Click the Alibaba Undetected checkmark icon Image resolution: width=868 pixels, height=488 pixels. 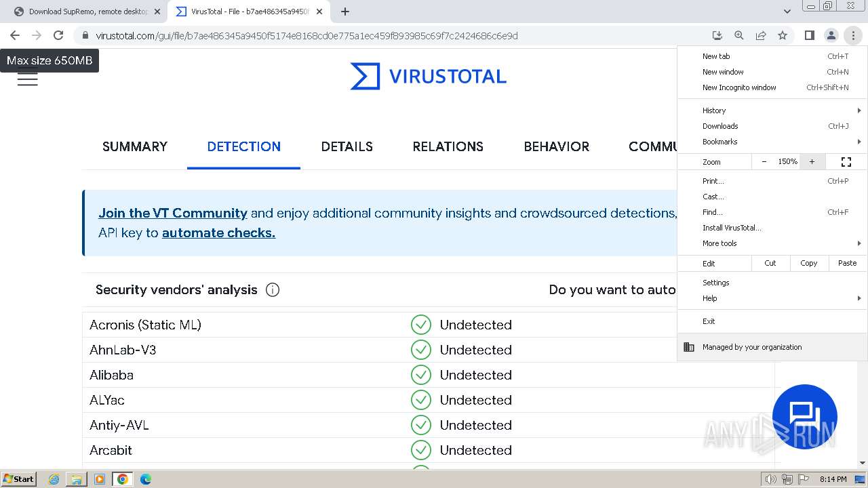click(x=421, y=375)
